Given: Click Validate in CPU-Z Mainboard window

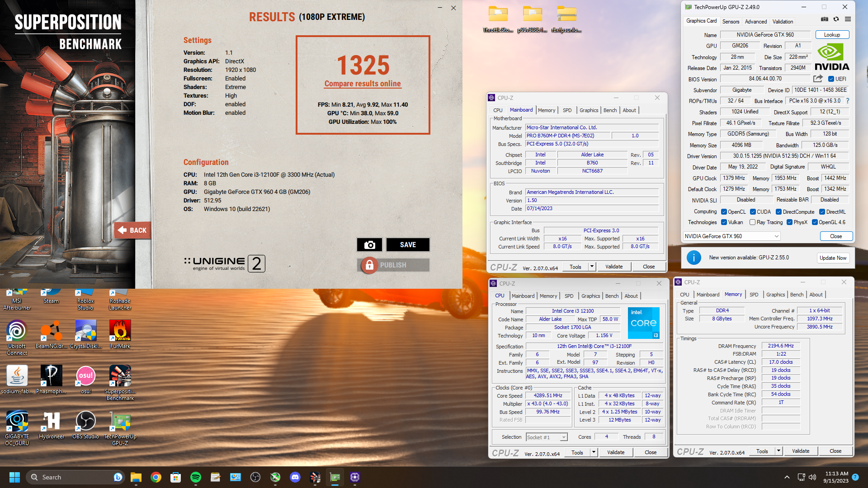Looking at the screenshot, I should [x=614, y=267].
